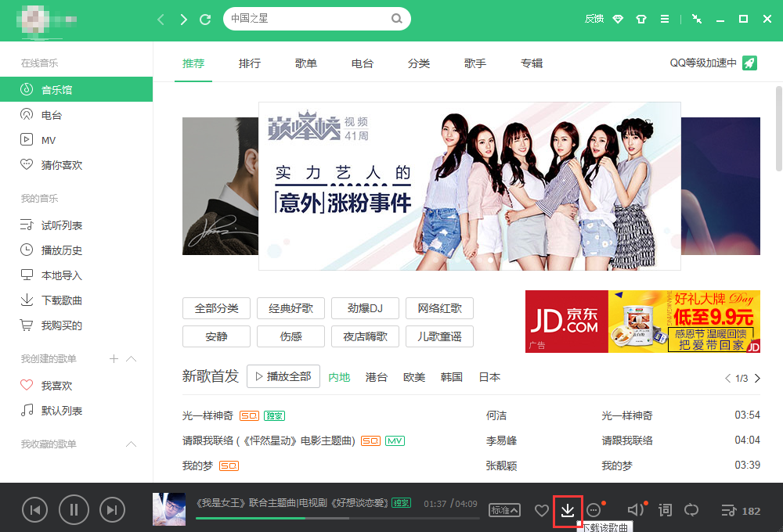Collapse the 我收藏的歌单 section
The width and height of the screenshot is (783, 532).
(x=132, y=444)
